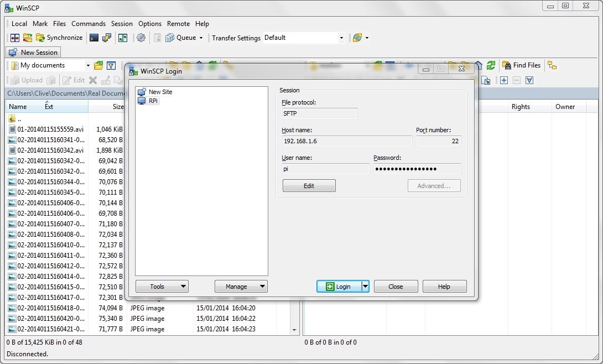603x364 pixels.
Task: Open the Remote menu
Action: click(179, 24)
